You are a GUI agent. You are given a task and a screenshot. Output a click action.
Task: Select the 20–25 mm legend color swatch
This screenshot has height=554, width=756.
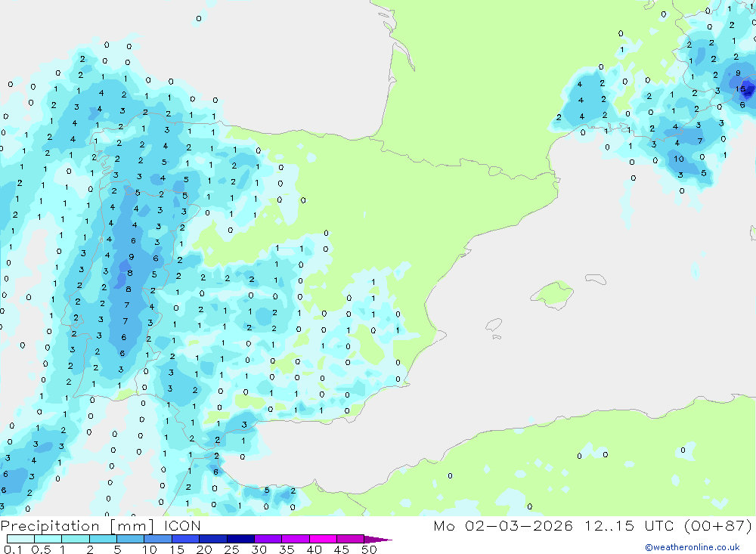pyautogui.click(x=213, y=539)
